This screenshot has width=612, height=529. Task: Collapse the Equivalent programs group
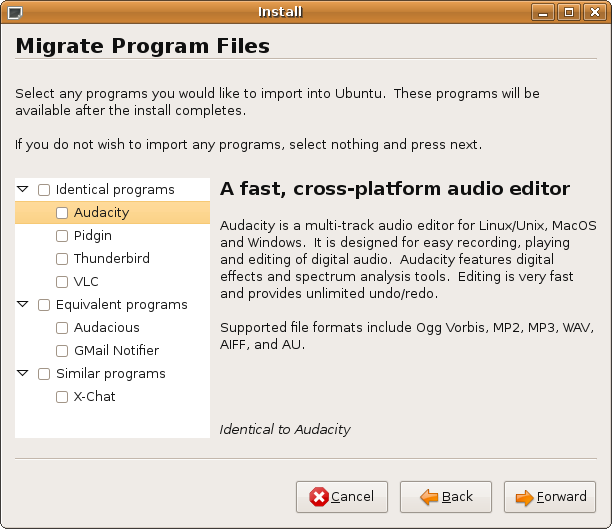[23, 305]
